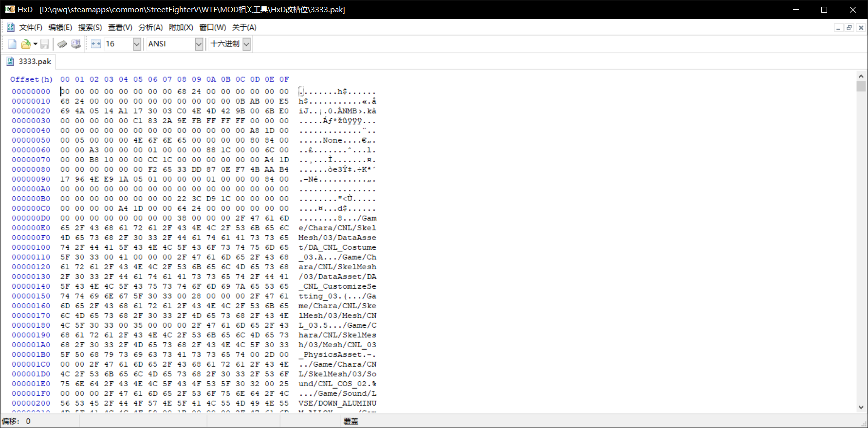Open the 查看(V) menu

[120, 27]
